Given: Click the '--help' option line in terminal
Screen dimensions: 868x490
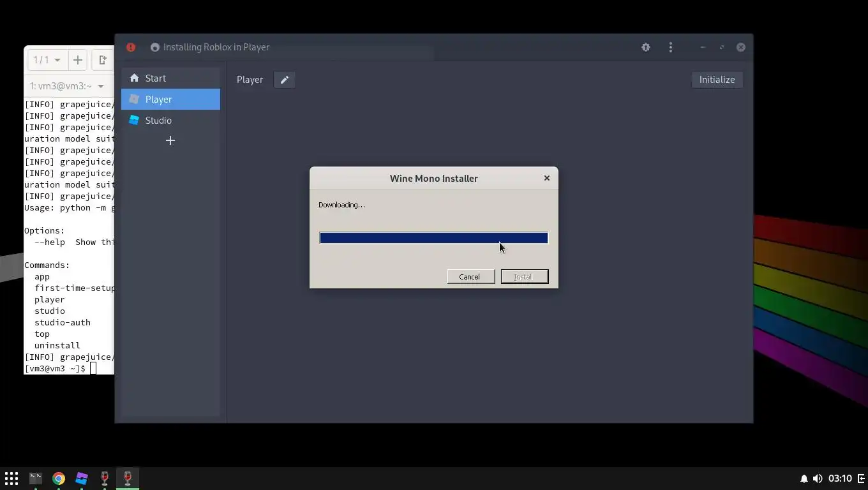Looking at the screenshot, I should (x=74, y=242).
